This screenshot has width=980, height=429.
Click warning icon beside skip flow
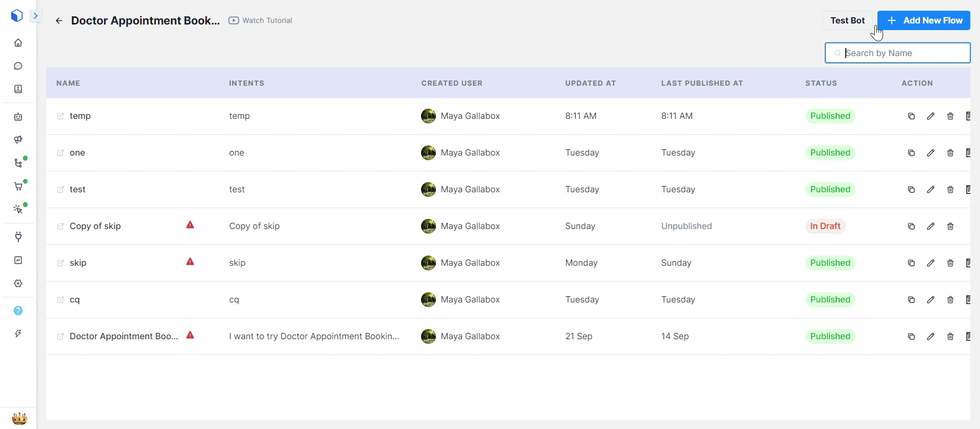tap(190, 262)
